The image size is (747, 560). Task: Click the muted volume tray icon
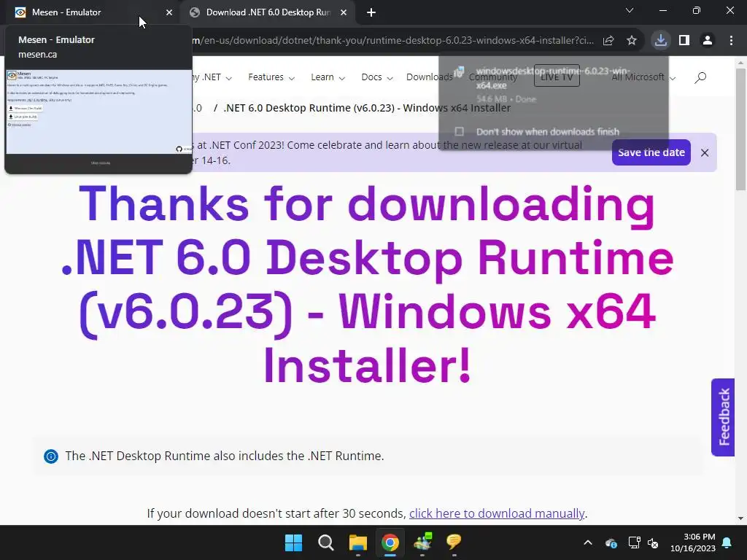click(653, 542)
